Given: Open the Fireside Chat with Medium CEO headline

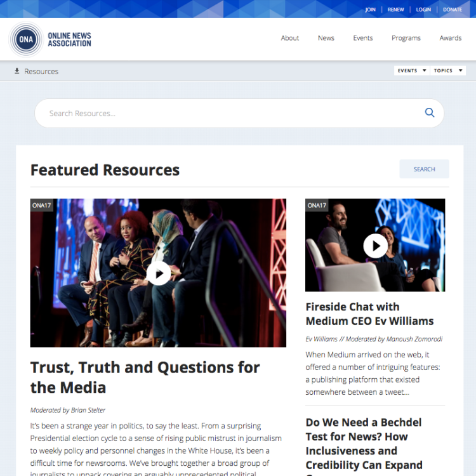Looking at the screenshot, I should 369,314.
